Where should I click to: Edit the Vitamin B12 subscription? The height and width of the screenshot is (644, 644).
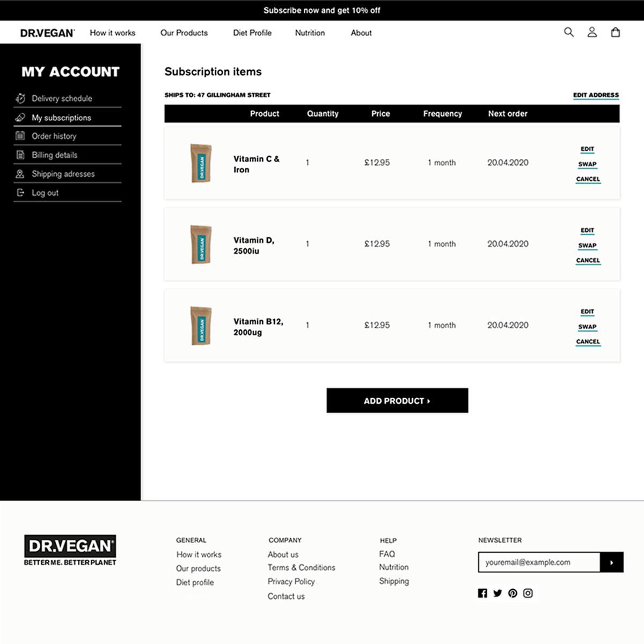[x=587, y=311]
